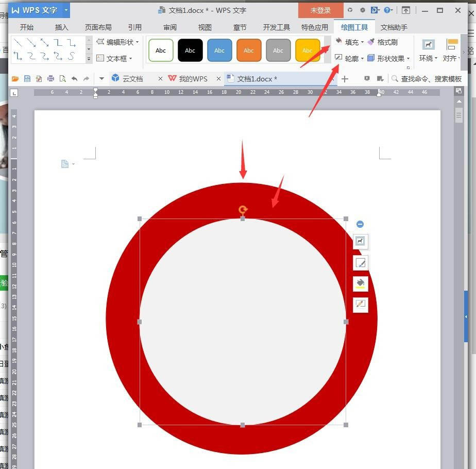Open the 编辑形状 dropdown

138,42
